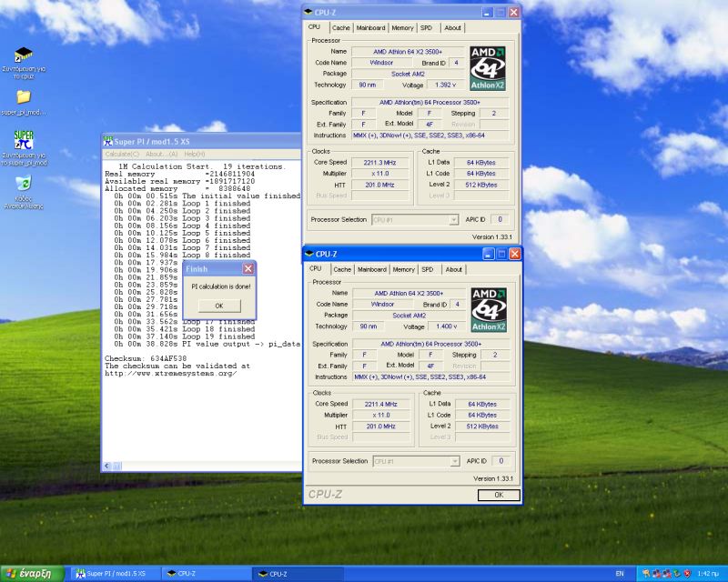Confirm the PI calculation is done dialog with OK
The image size is (728, 582).
[x=219, y=306]
